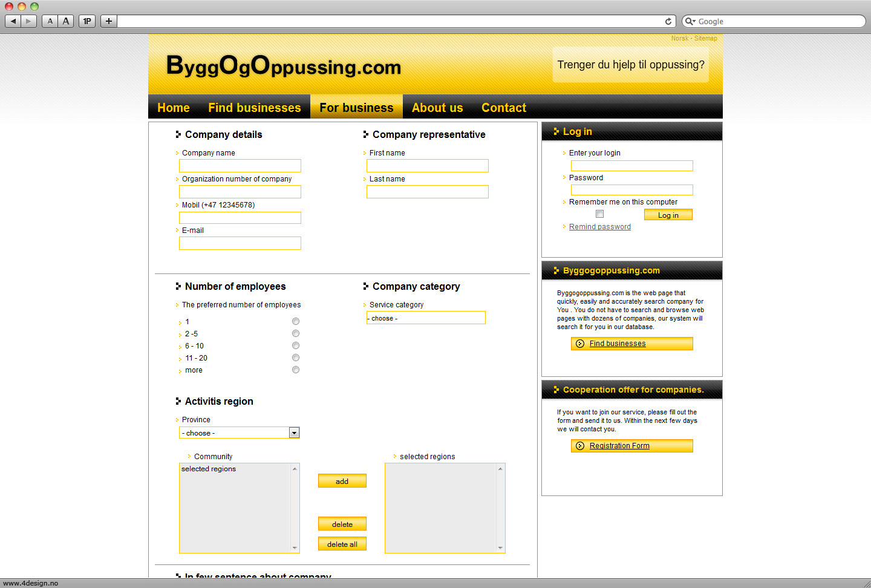
Task: Tick Remember me on this computer checkbox
Action: [600, 214]
